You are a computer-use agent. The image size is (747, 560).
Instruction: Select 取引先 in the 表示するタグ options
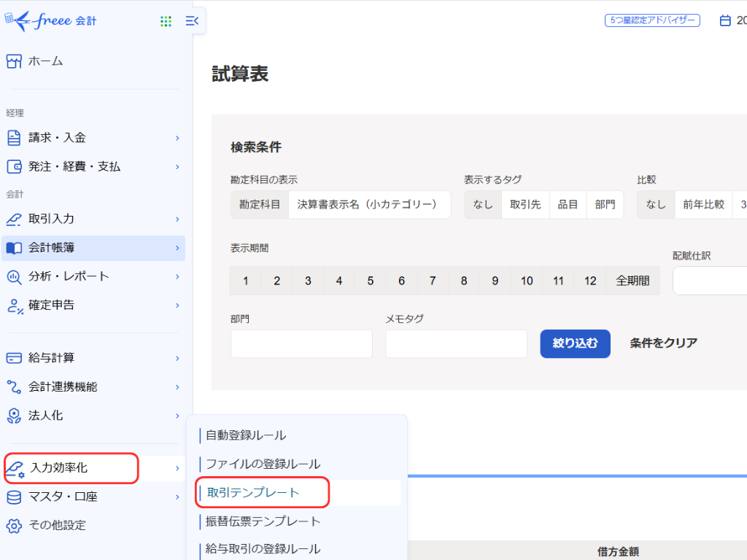coord(525,205)
